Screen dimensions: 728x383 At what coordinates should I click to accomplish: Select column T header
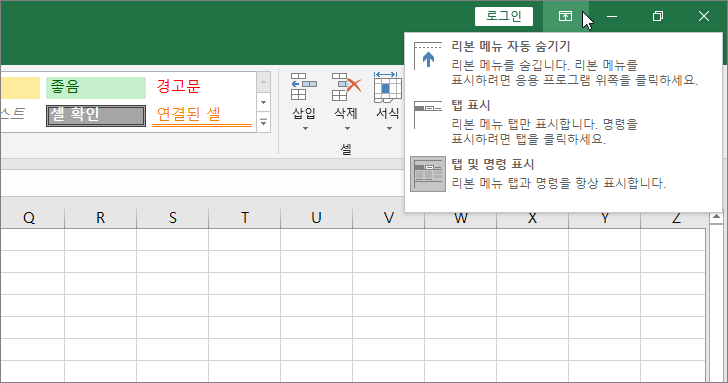click(245, 218)
